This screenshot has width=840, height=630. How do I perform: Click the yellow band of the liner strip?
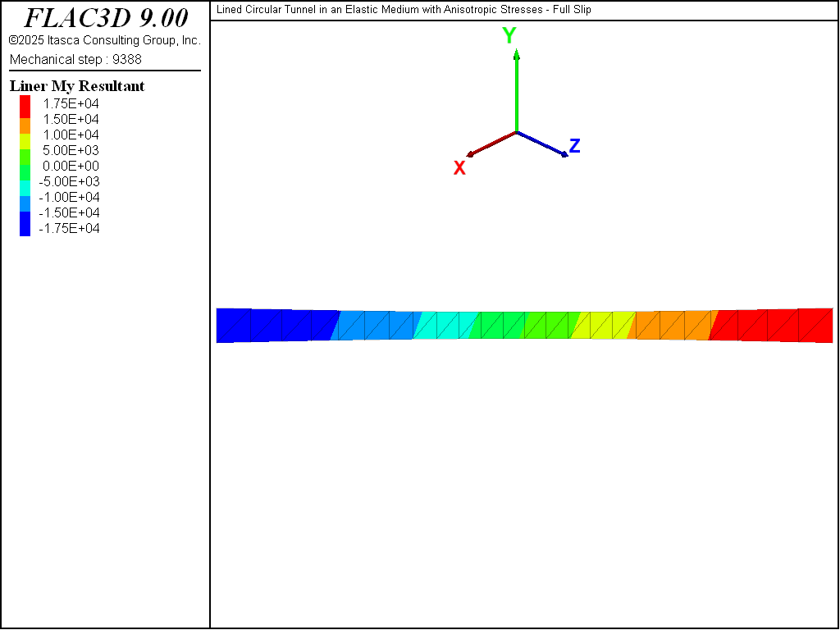tap(603, 325)
